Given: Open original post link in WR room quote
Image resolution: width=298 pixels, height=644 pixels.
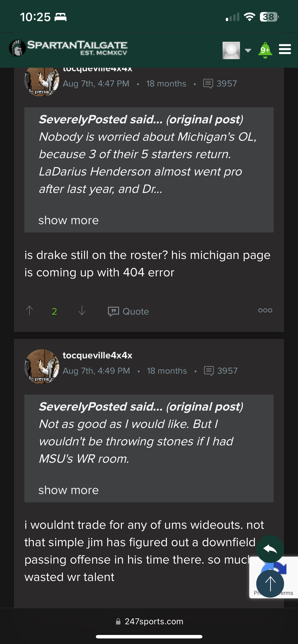Looking at the screenshot, I should pyautogui.click(x=204, y=407).
